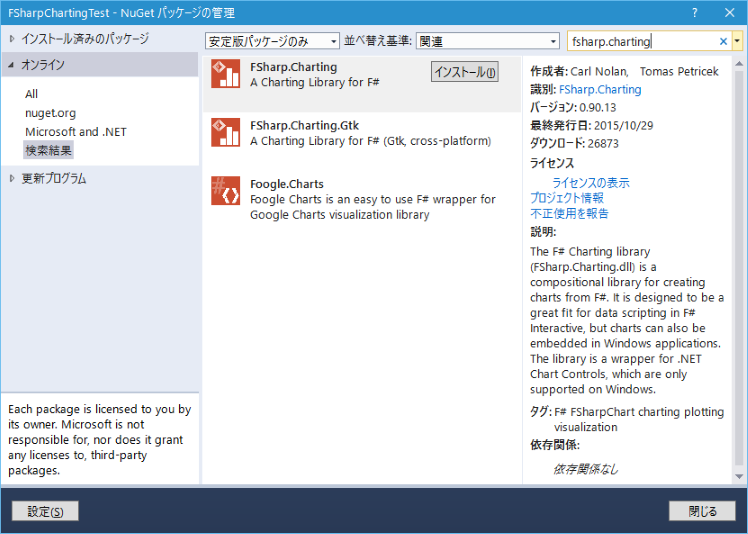
Task: Click the 依存関係なし text
Action: pyautogui.click(x=586, y=470)
